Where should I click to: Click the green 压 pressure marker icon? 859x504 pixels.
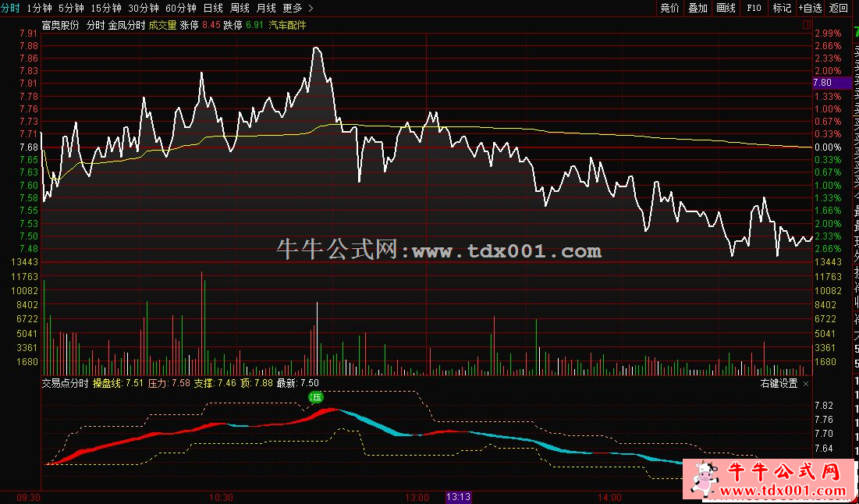317,396
